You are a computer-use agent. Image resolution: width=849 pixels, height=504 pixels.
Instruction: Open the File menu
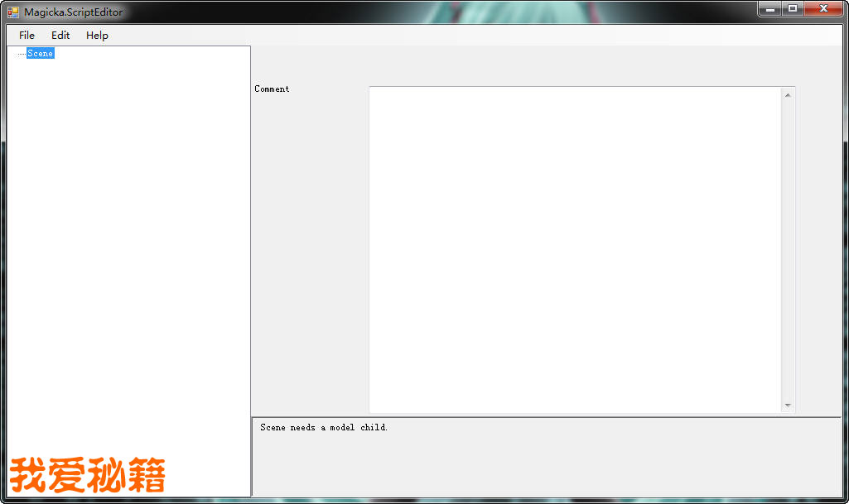click(x=27, y=36)
